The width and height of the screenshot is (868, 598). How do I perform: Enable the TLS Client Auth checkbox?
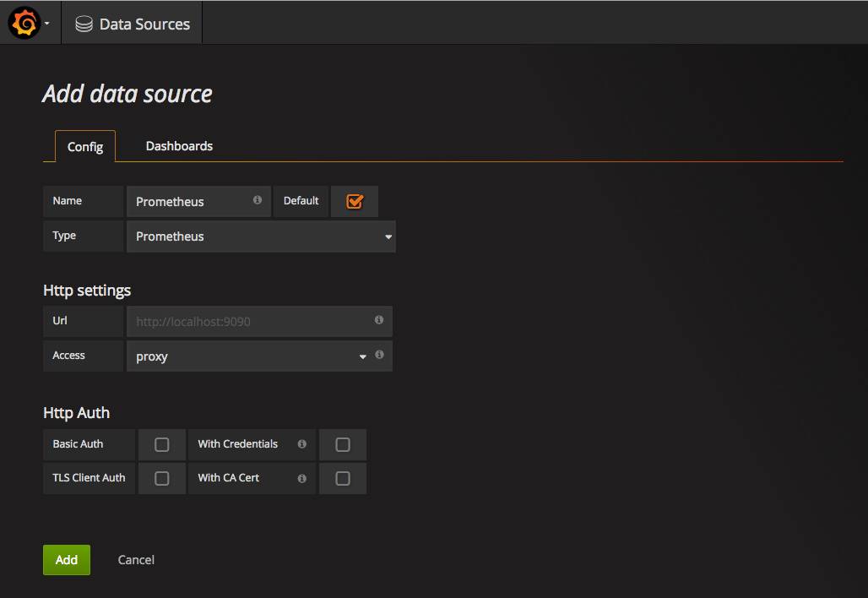[162, 478]
